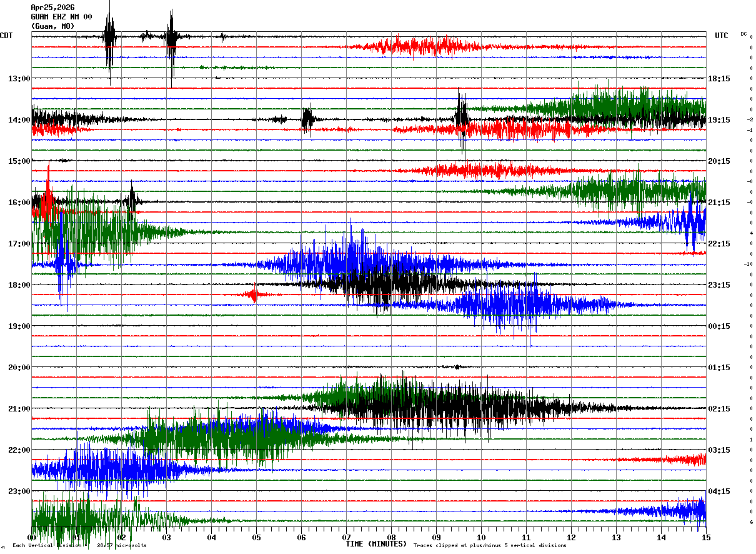Click the minute axis label '14'
This screenshot has height=554, width=756.
pyautogui.click(x=662, y=538)
